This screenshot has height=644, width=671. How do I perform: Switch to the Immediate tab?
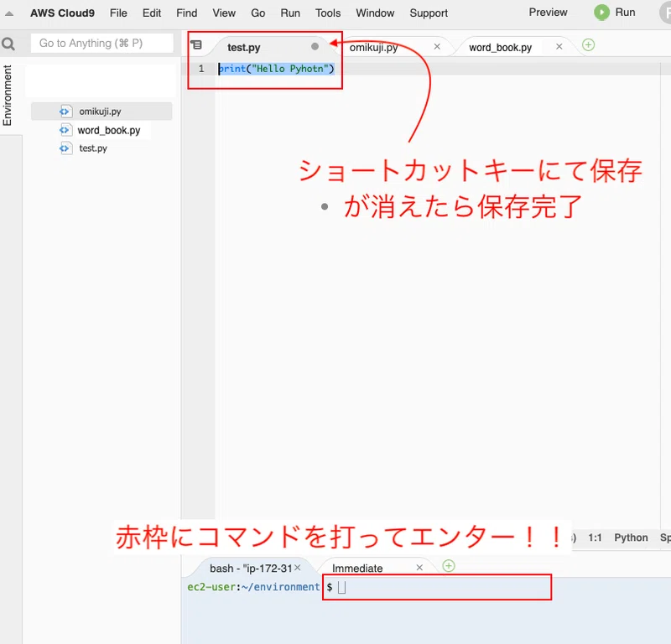coord(357,569)
